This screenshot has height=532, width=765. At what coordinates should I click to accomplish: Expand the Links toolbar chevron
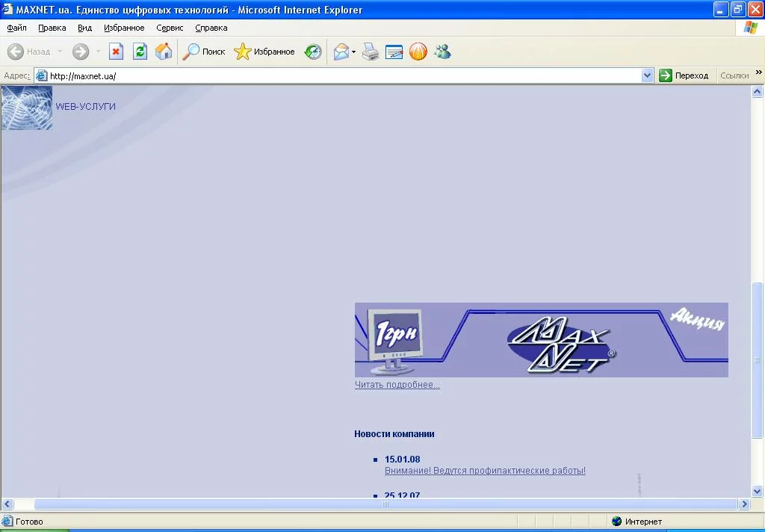759,72
